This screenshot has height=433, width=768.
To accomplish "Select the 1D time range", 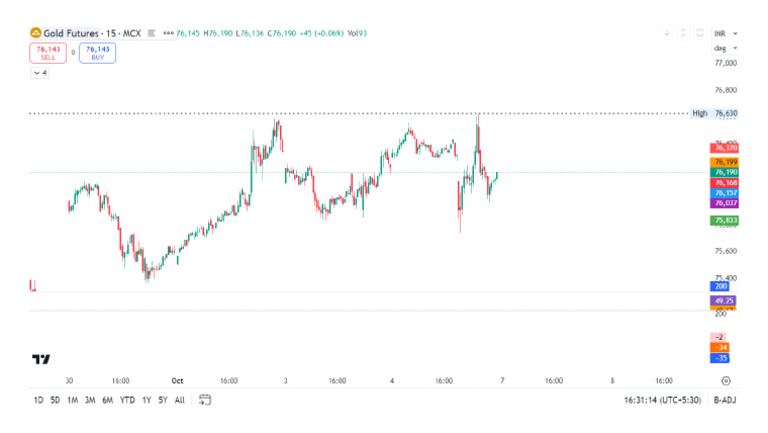I will coord(38,400).
